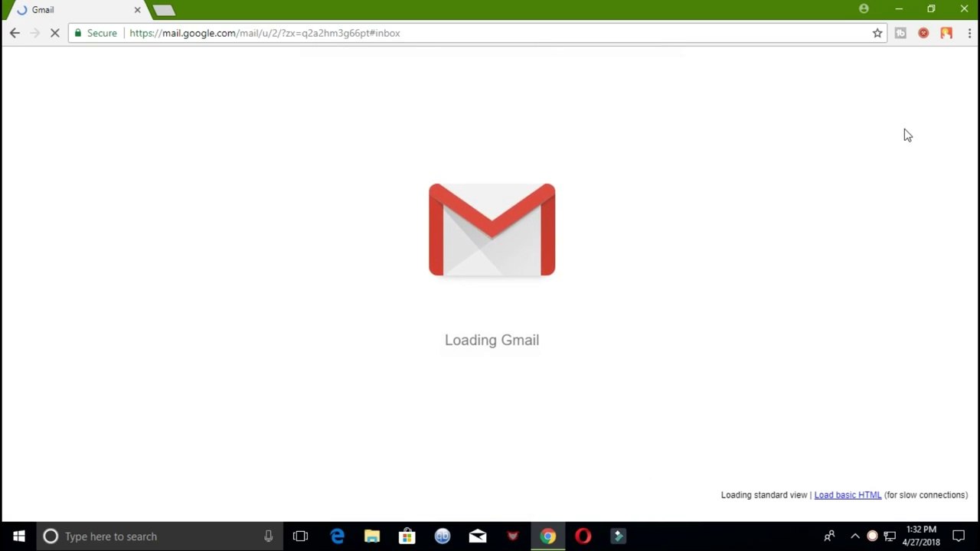Click the red shield taskbar app icon
980x551 pixels.
[513, 536]
